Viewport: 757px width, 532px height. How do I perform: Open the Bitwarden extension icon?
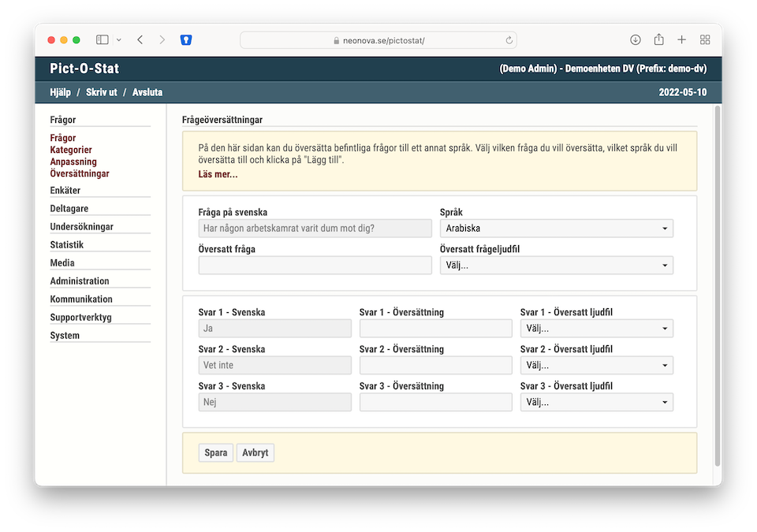tap(186, 39)
